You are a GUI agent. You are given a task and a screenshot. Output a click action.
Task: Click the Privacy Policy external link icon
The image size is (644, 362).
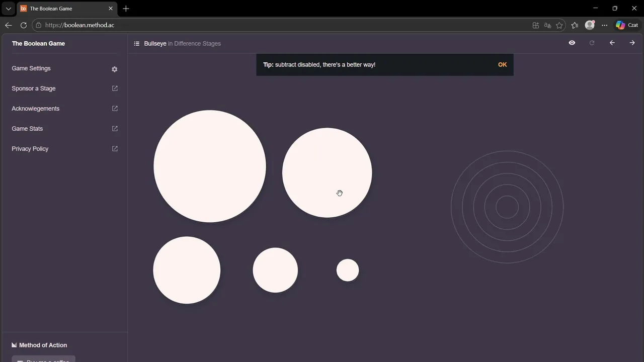[x=115, y=149]
